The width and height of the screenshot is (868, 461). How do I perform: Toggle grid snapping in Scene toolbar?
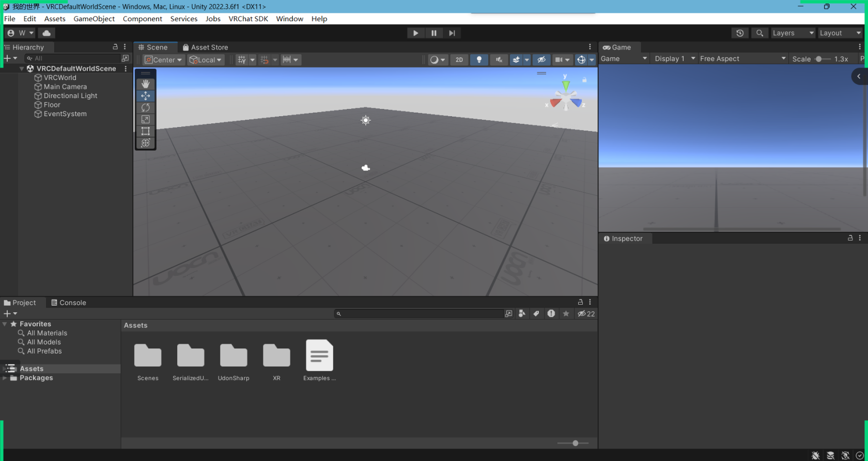[x=265, y=60]
